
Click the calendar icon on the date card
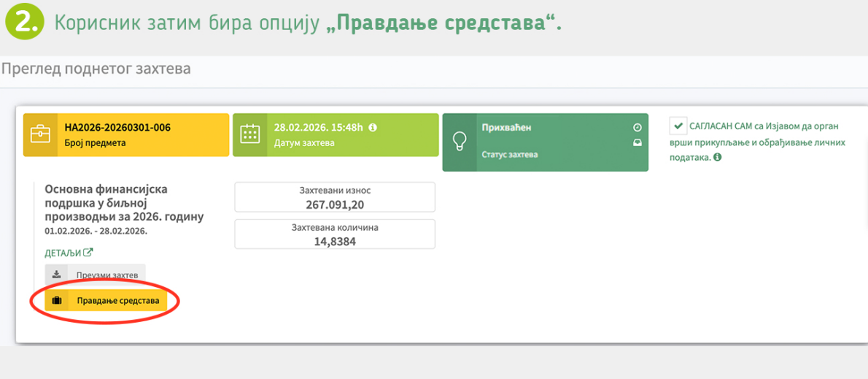coord(249,134)
